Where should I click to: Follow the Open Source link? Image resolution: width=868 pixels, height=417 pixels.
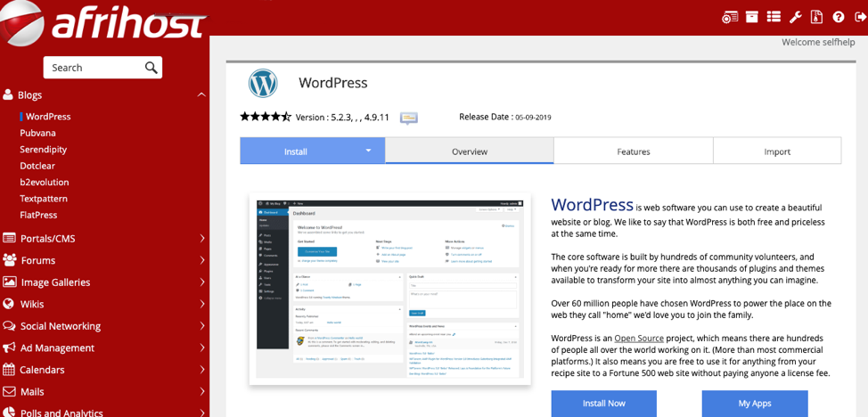click(x=639, y=339)
